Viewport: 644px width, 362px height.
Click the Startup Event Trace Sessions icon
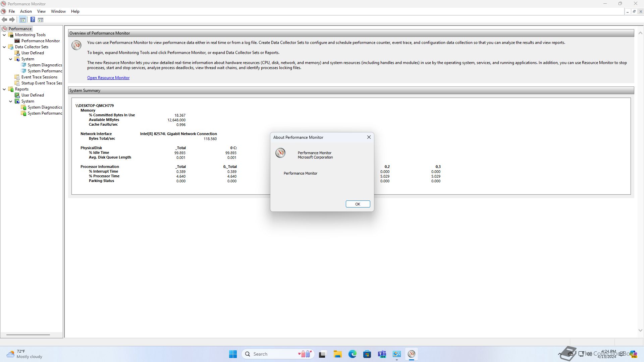tap(17, 83)
